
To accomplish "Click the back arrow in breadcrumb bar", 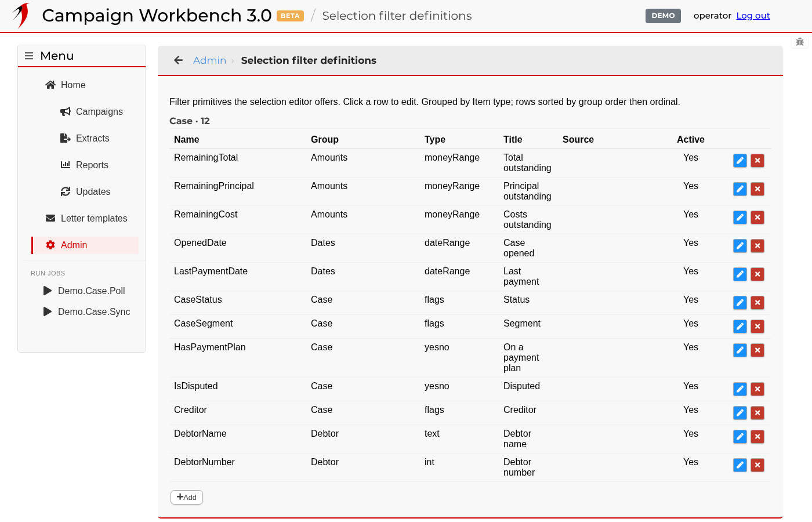I will 179,60.
